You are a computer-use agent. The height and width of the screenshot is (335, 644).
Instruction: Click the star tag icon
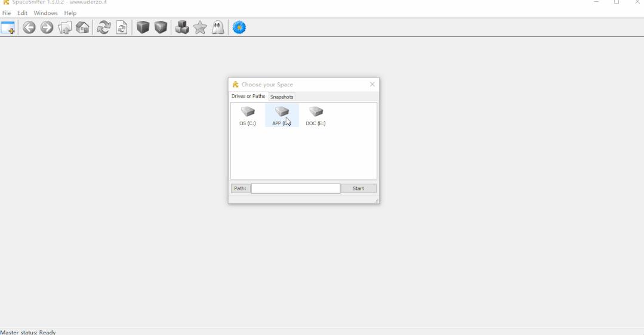(x=200, y=27)
